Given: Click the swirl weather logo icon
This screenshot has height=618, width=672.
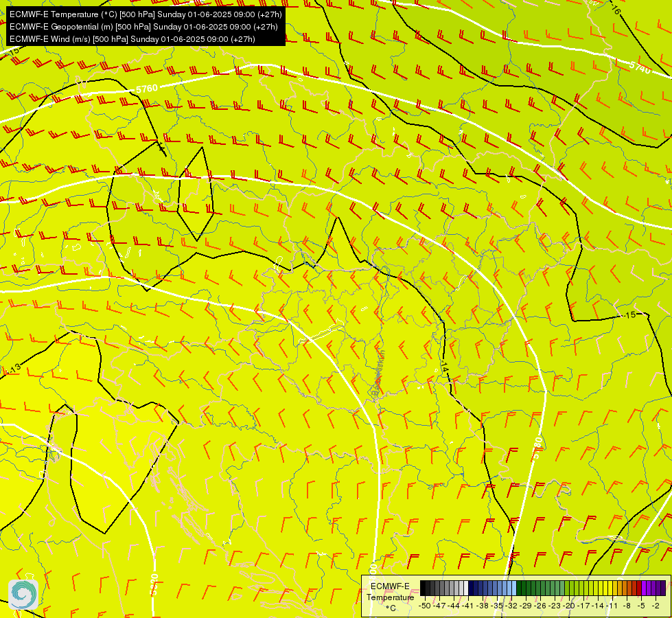Looking at the screenshot, I should 23,595.
